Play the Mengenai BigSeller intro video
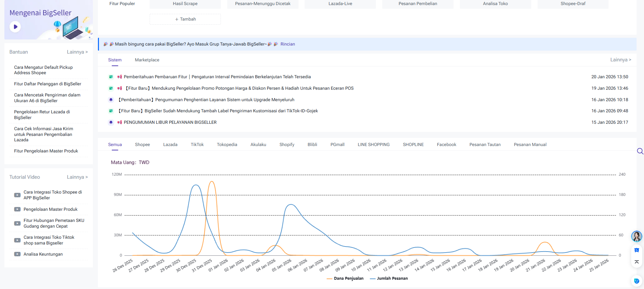 [15, 27]
